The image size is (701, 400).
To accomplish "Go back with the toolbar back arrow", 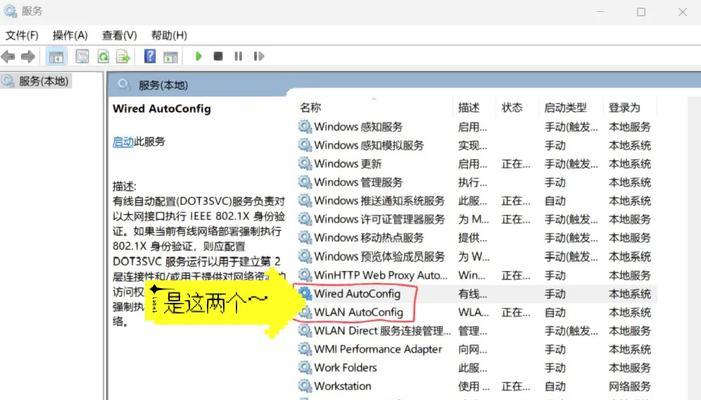I will click(x=8, y=56).
